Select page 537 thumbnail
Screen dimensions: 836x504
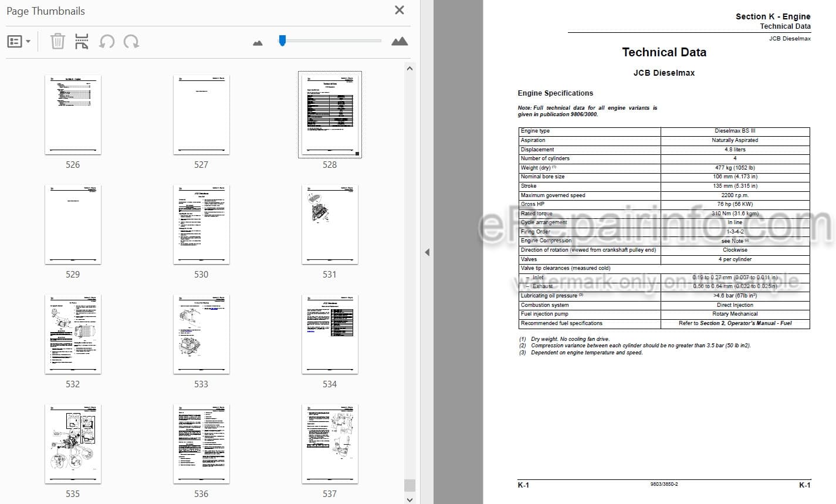[x=330, y=444]
